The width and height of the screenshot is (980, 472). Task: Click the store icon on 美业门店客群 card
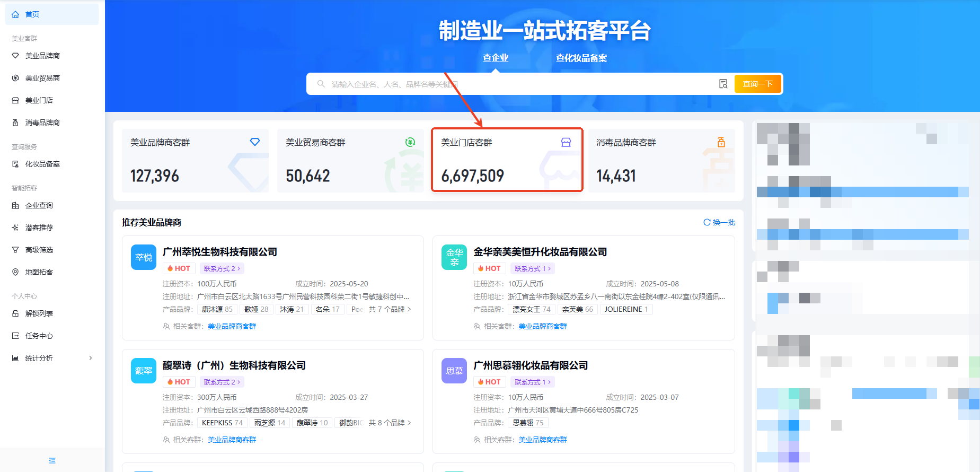(x=566, y=142)
